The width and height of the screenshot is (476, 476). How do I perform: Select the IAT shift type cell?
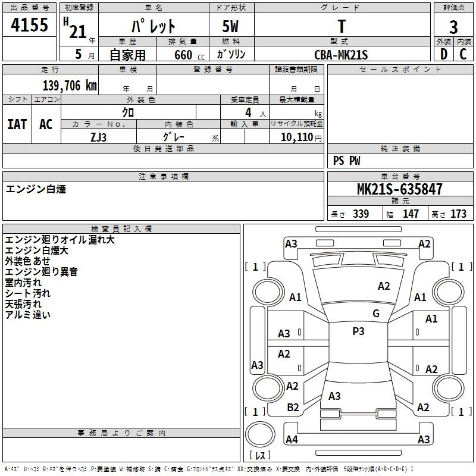(17, 124)
